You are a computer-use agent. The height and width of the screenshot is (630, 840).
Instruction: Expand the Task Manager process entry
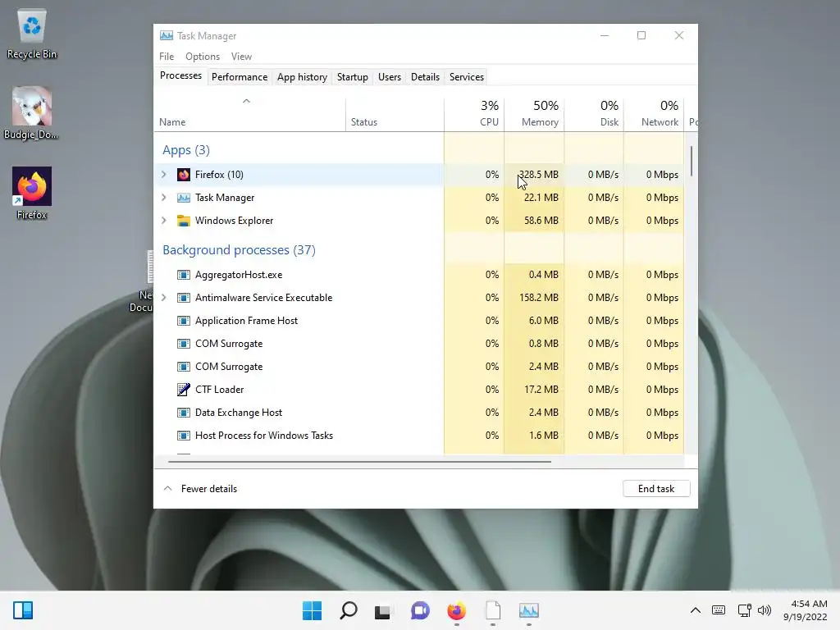point(164,198)
